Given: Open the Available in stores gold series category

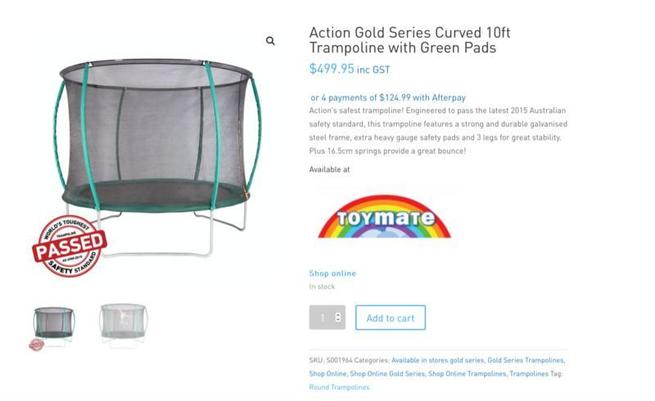Looking at the screenshot, I should click(437, 360).
